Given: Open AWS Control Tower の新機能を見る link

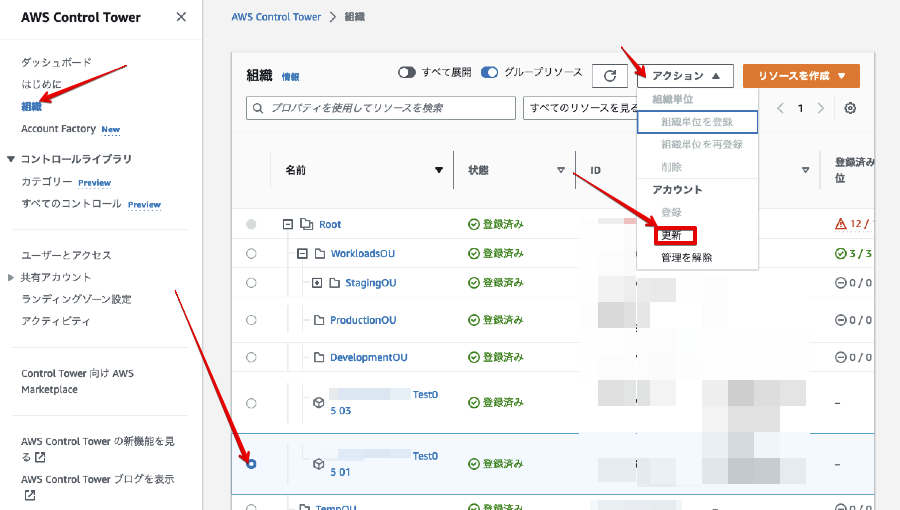Looking at the screenshot, I should pos(98,449).
